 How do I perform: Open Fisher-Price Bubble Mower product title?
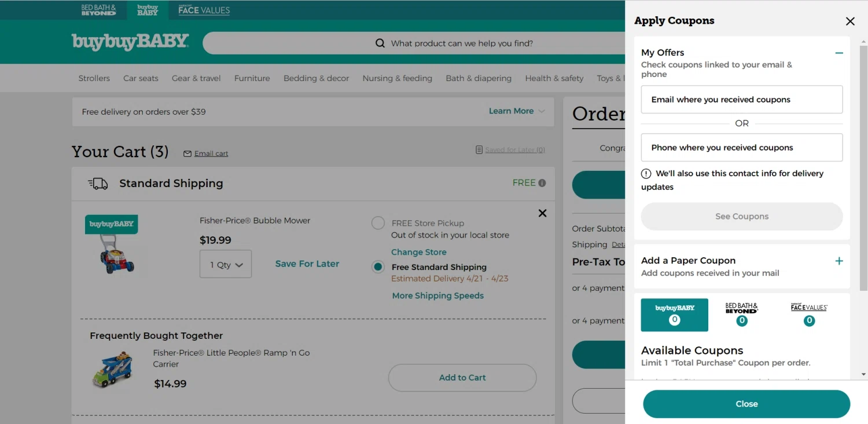click(x=255, y=221)
